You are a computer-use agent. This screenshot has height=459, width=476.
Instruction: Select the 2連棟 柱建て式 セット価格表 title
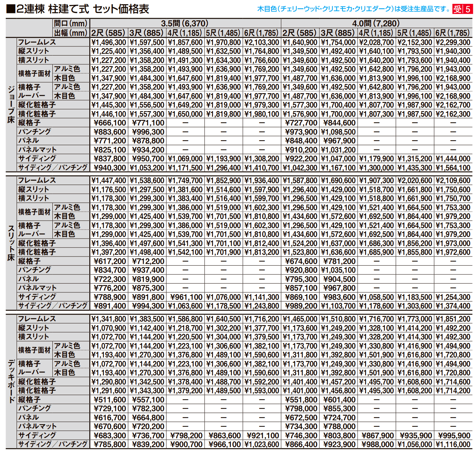83,9
